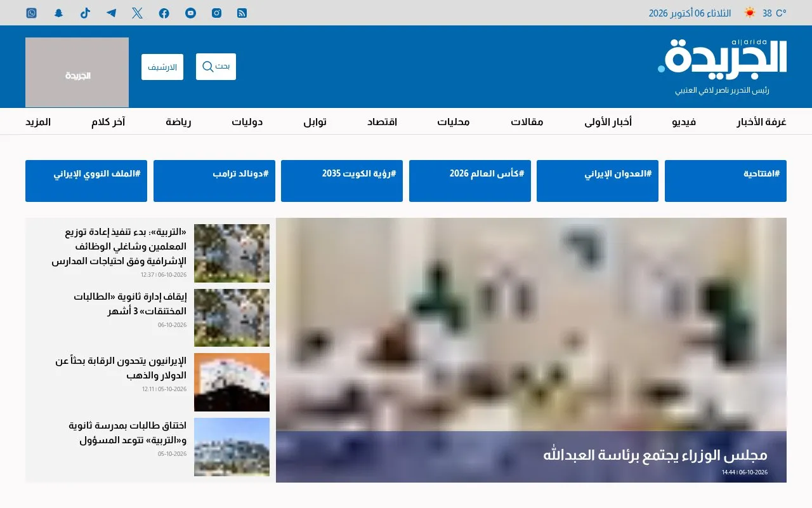Open the WhatsApp social link icon
The height and width of the screenshot is (508, 812).
point(32,13)
